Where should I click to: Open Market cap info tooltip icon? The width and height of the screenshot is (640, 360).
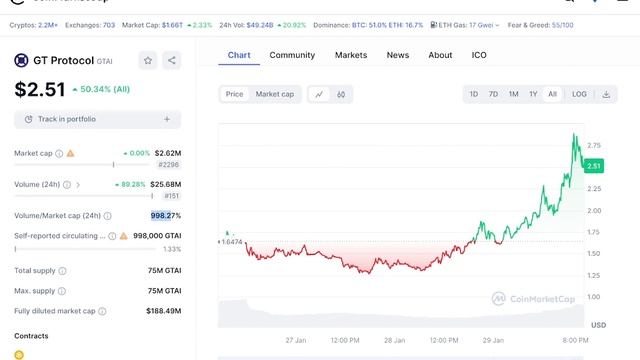click(59, 153)
